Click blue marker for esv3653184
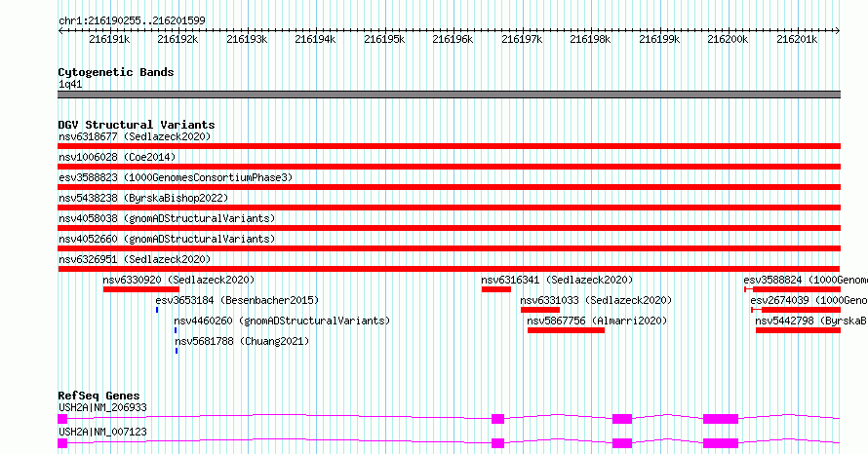The width and height of the screenshot is (868, 454). (157, 310)
